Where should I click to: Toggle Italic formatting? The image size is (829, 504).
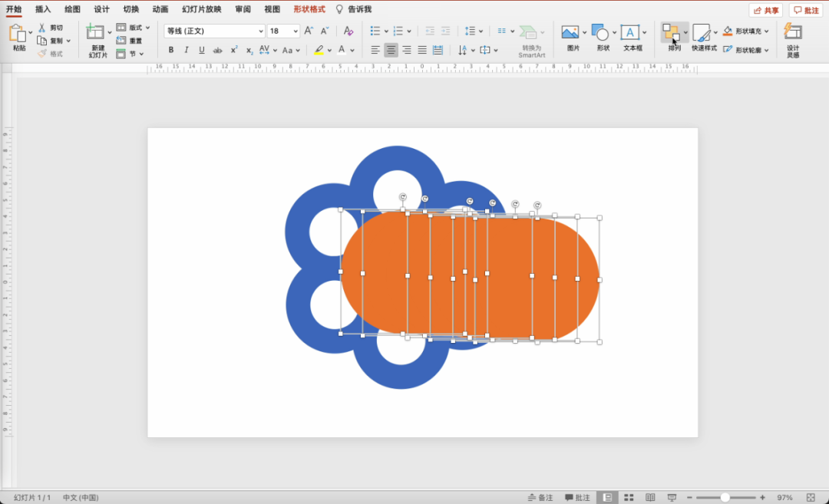point(186,50)
